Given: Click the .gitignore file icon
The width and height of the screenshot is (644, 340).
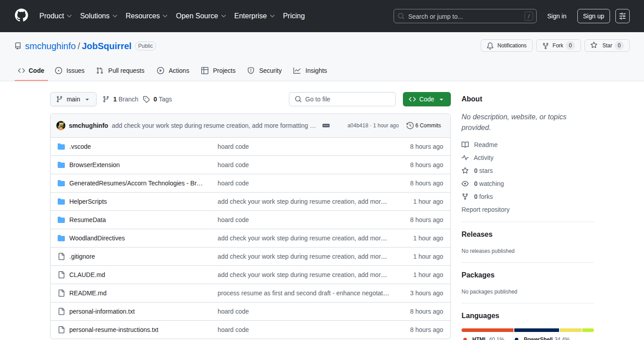Looking at the screenshot, I should point(61,256).
